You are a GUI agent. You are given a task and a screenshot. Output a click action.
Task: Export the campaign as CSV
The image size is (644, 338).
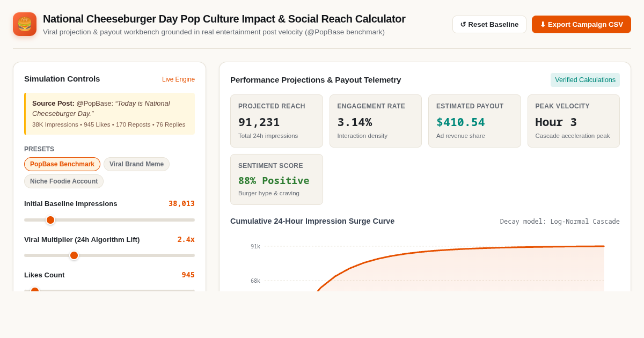581,24
